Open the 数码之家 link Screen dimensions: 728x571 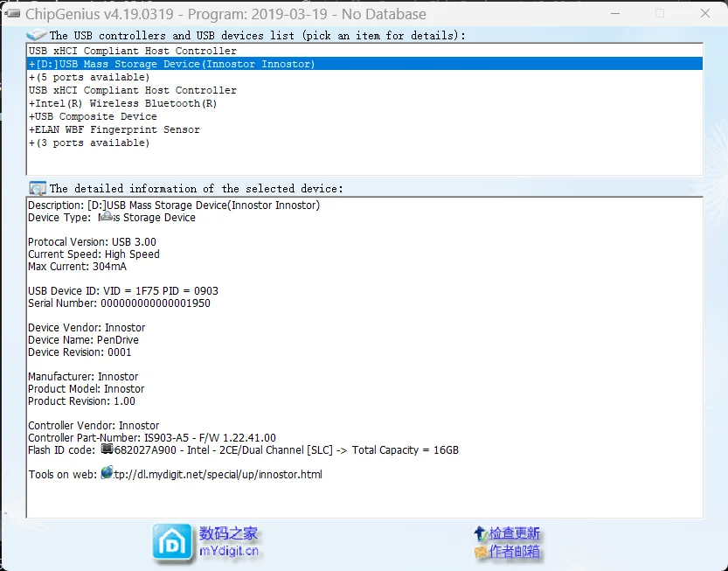[228, 533]
